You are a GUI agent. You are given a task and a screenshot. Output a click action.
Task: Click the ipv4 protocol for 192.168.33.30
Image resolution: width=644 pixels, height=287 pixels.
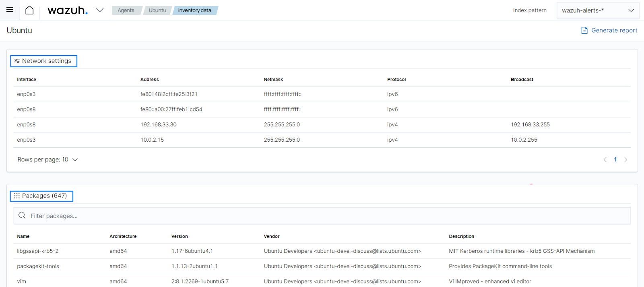(x=392, y=125)
